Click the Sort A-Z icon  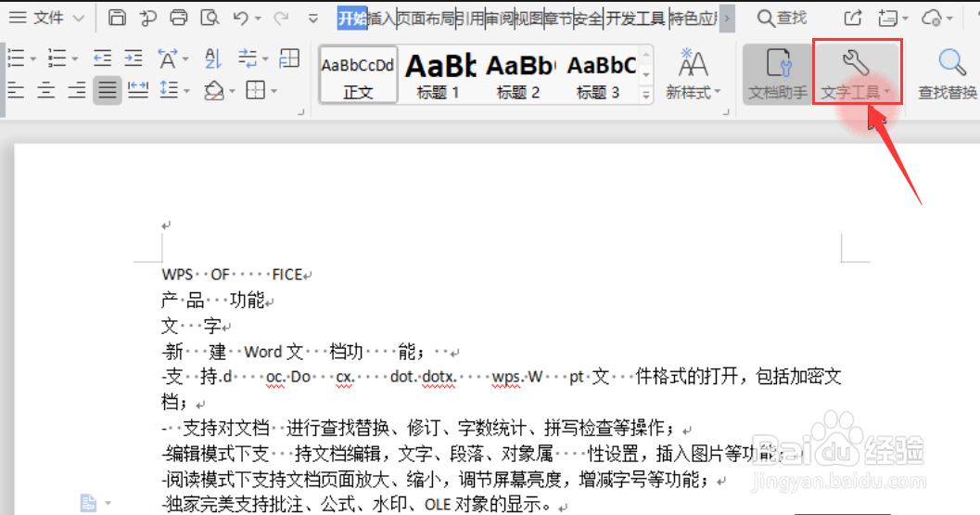[213, 58]
